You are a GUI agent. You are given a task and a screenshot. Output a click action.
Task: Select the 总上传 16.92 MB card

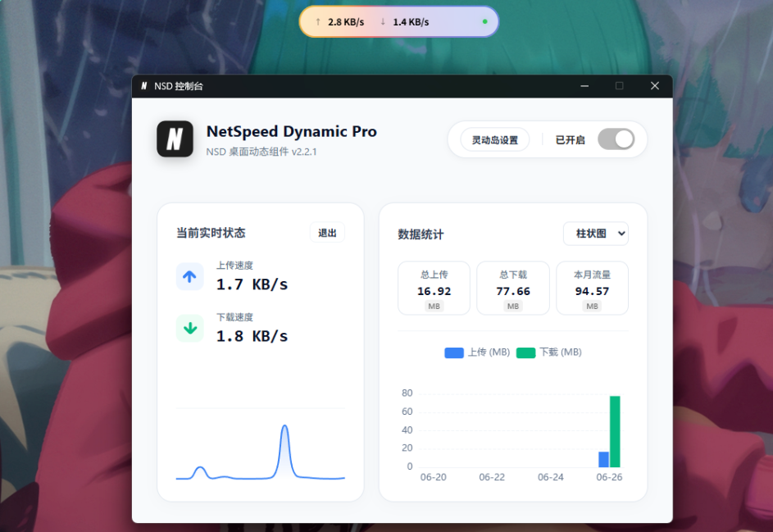[434, 288]
